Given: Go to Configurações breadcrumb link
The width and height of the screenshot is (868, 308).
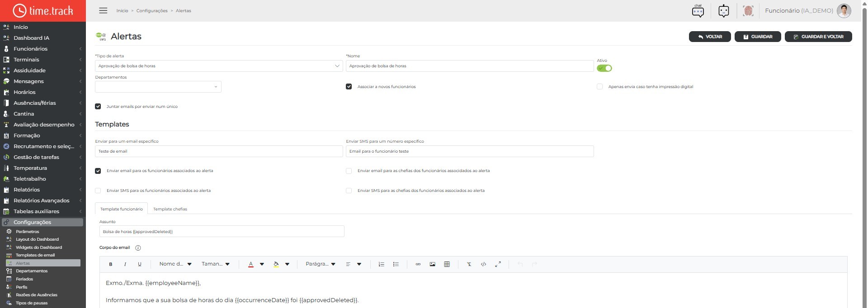Looking at the screenshot, I should click(x=152, y=11).
